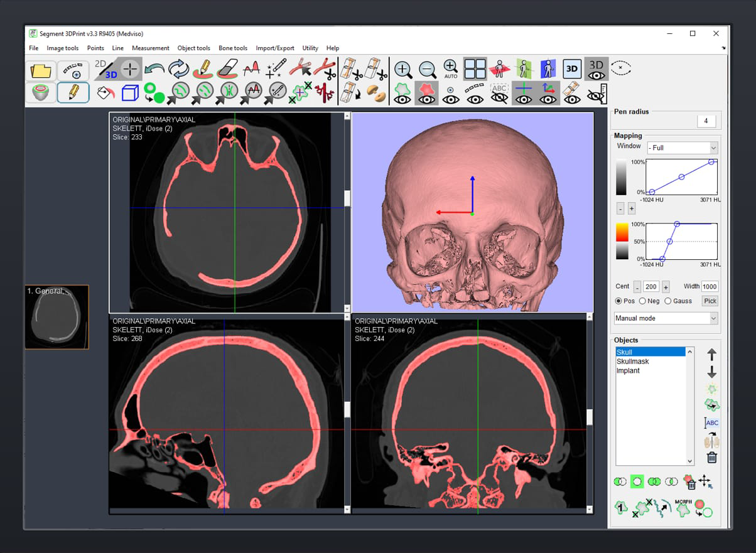Select the Gauss radio button
The width and height of the screenshot is (756, 553).
(667, 301)
